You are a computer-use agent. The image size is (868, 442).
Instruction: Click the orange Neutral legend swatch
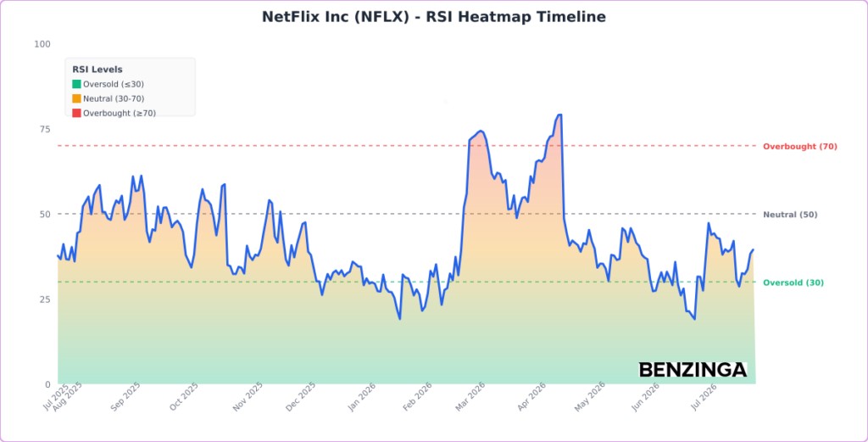pyautogui.click(x=76, y=98)
